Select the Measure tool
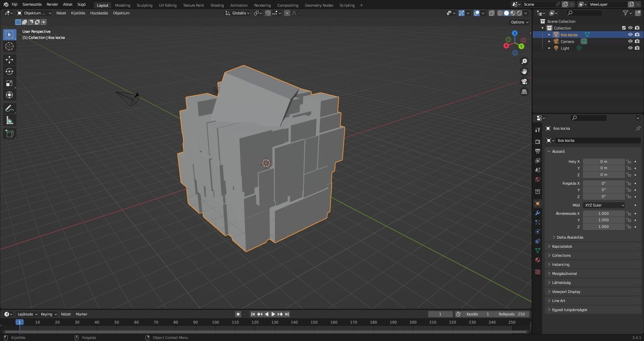644x341 pixels. (9, 120)
